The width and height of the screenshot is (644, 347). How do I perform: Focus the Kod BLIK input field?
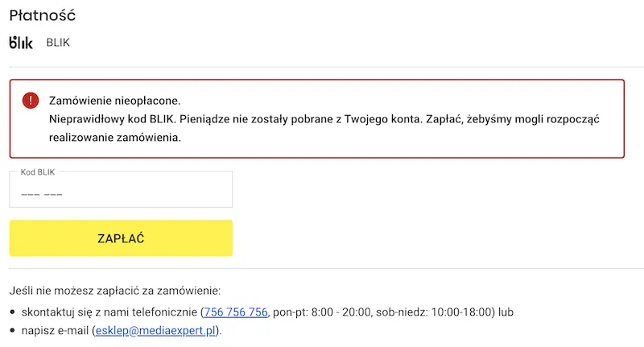121,193
